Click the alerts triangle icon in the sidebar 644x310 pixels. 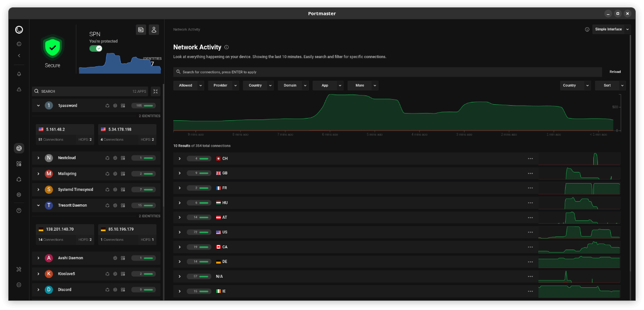[x=19, y=89]
